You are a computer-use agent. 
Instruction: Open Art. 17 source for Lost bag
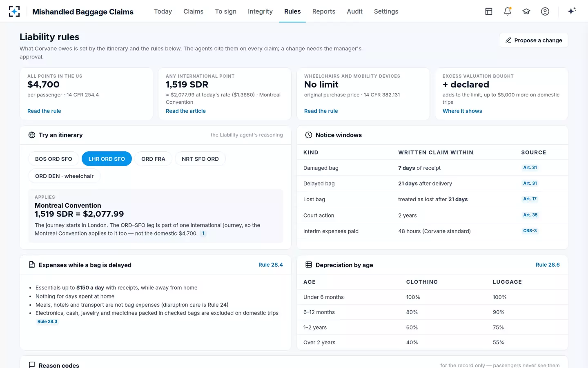pos(530,199)
